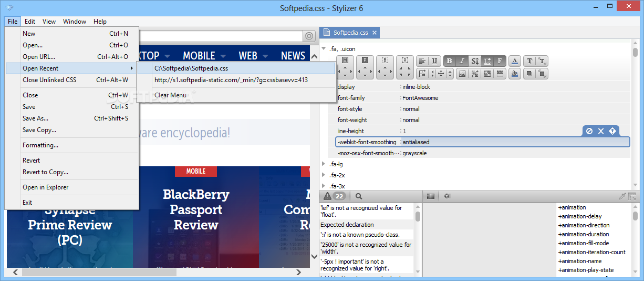Click the element inspector icon at bottom right
This screenshot has width=644, height=281.
point(632,196)
